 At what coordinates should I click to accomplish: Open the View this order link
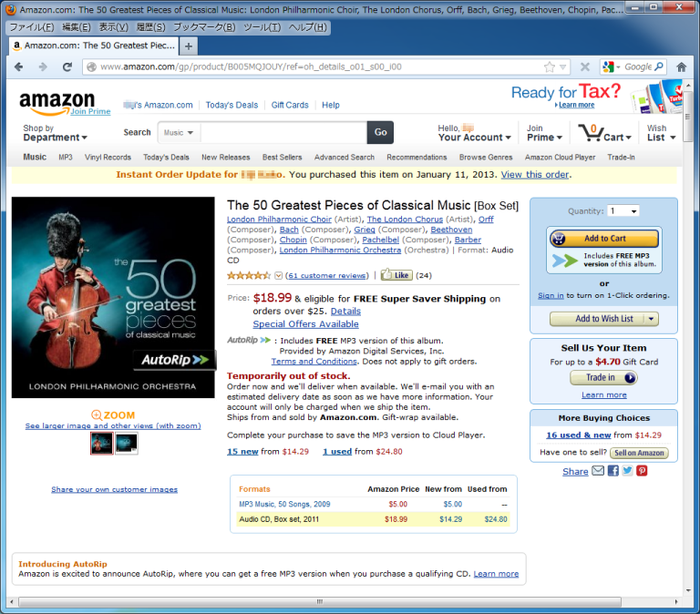(x=534, y=175)
